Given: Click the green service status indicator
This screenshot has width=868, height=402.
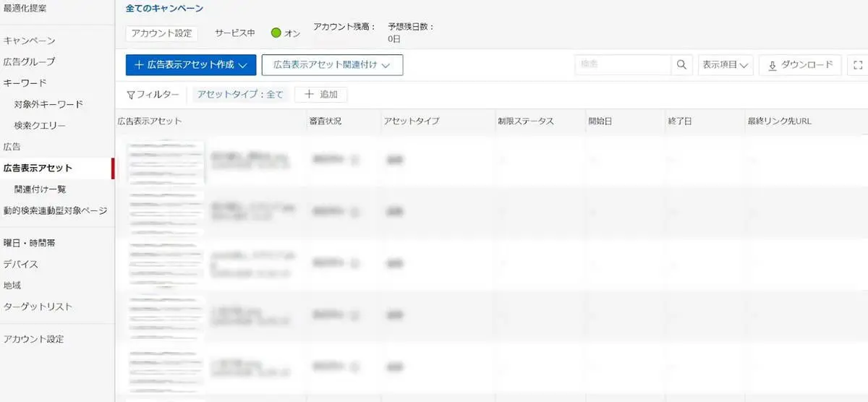Looking at the screenshot, I should pos(276,33).
